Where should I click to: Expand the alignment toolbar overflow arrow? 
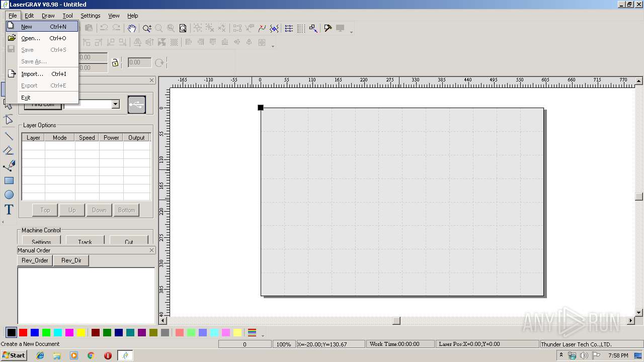(x=273, y=46)
